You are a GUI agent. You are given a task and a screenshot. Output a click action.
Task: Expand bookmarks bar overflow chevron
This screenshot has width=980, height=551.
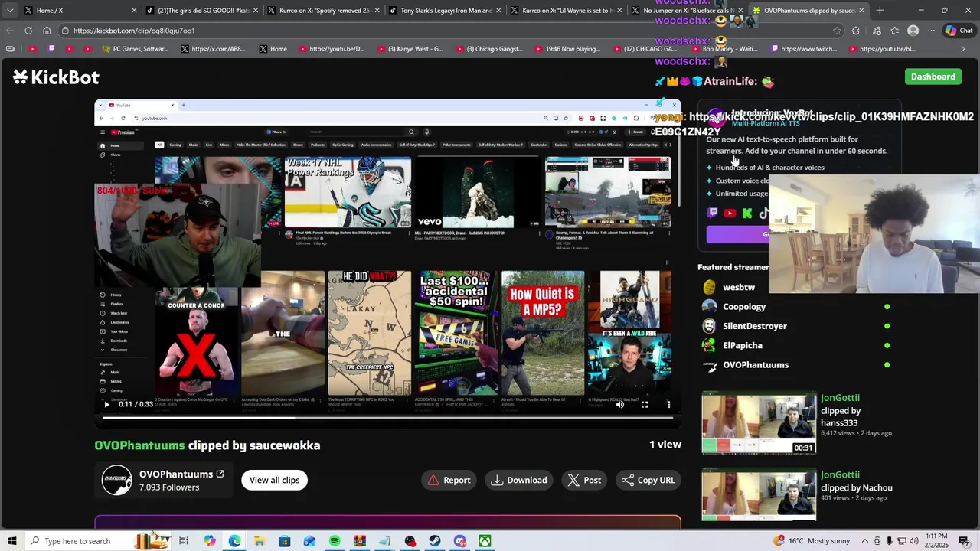[963, 49]
